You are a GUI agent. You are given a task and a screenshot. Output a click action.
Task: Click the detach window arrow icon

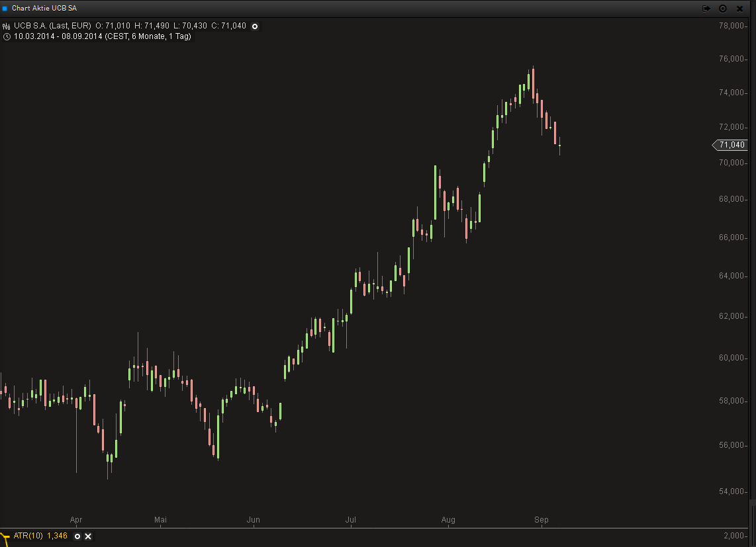pos(706,9)
